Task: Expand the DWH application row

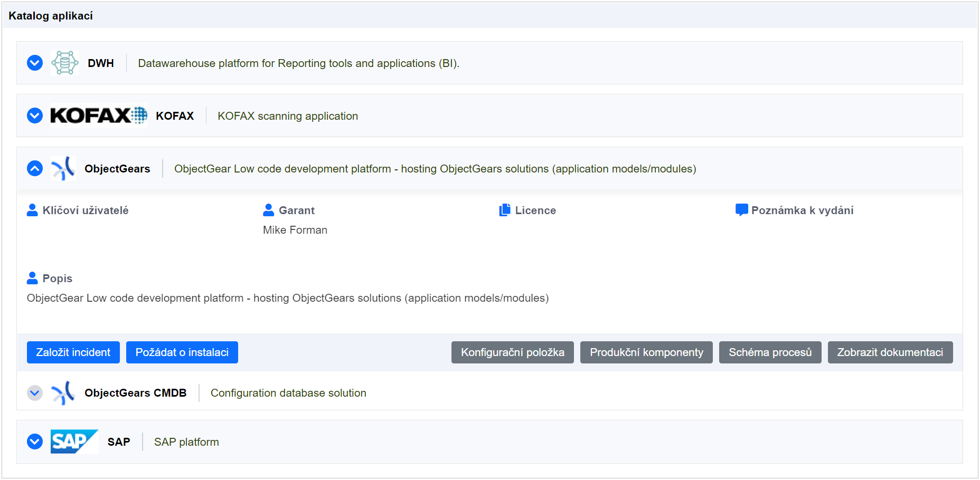Action: 35,63
